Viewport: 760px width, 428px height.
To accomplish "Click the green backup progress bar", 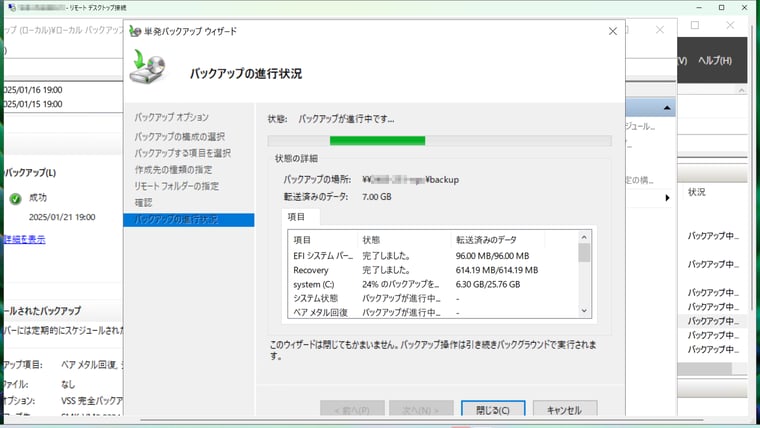I will [x=378, y=141].
